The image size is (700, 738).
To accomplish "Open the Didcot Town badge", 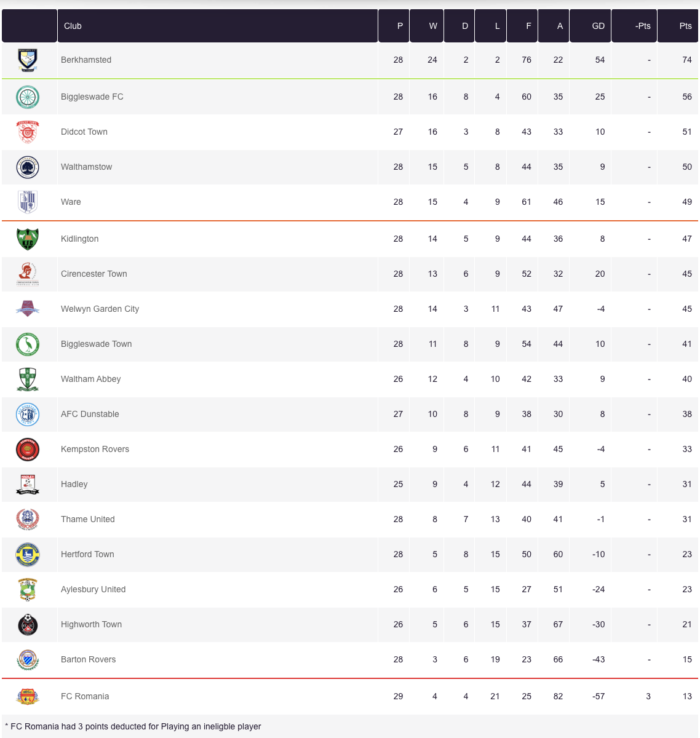I will (x=28, y=132).
